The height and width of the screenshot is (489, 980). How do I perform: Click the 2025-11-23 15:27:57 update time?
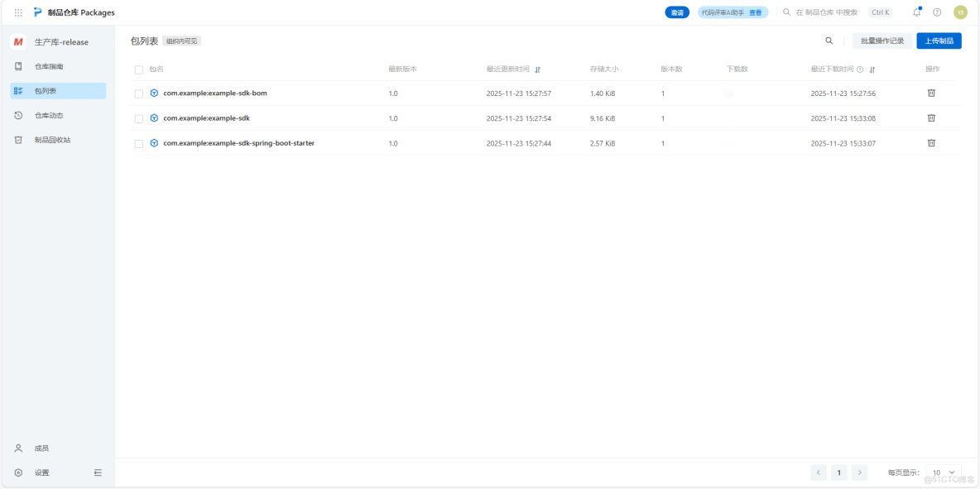tap(519, 93)
